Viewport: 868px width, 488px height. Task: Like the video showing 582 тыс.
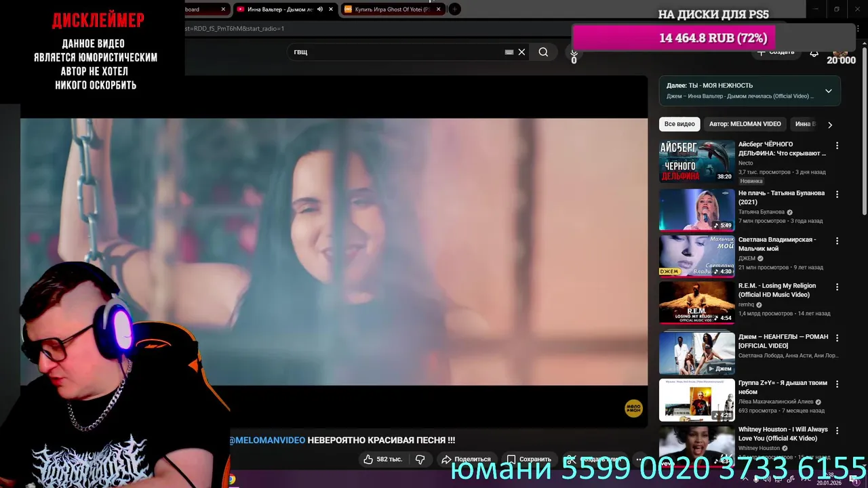coord(382,459)
